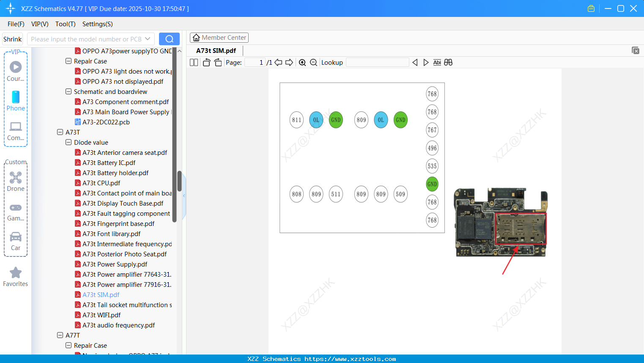This screenshot has height=363, width=644.
Task: Open A73t Font library.pdf
Action: (x=111, y=234)
